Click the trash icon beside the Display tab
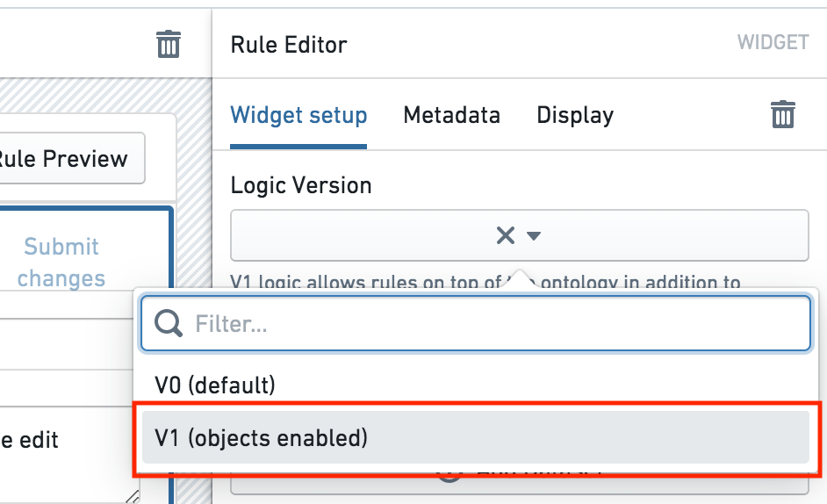The image size is (827, 504). pos(783,114)
